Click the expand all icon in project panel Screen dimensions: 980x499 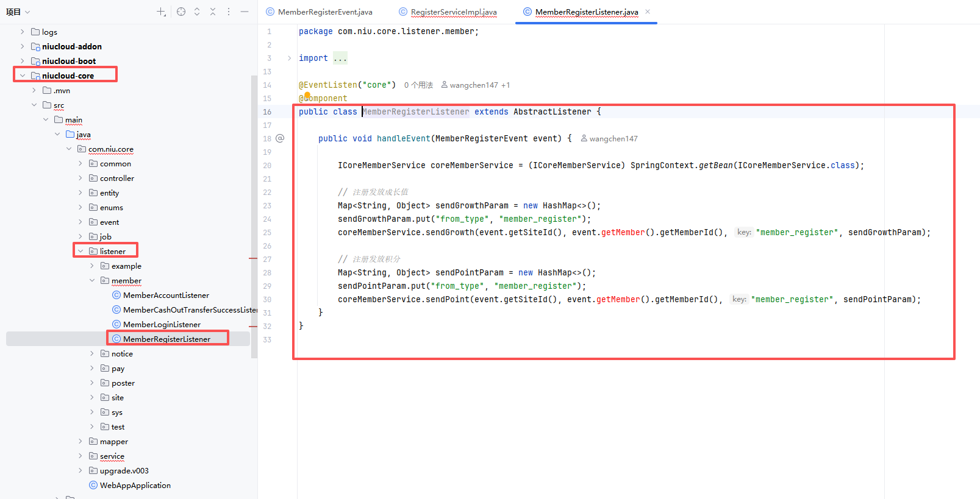[x=197, y=12]
